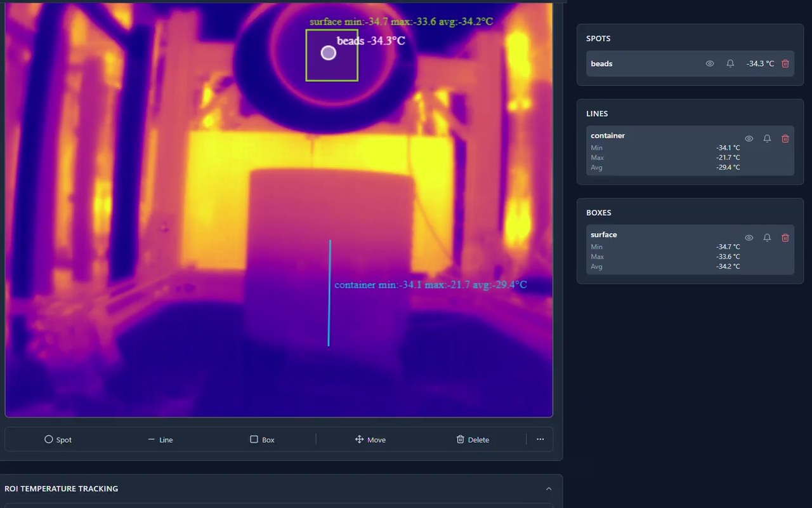
Task: Click the surface name in Boxes list
Action: tap(604, 234)
